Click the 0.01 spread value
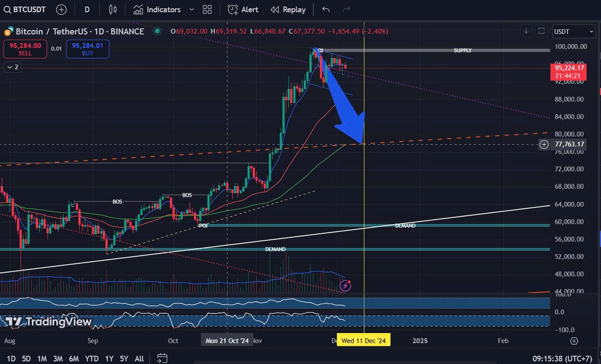This screenshot has height=364, width=601. click(57, 49)
